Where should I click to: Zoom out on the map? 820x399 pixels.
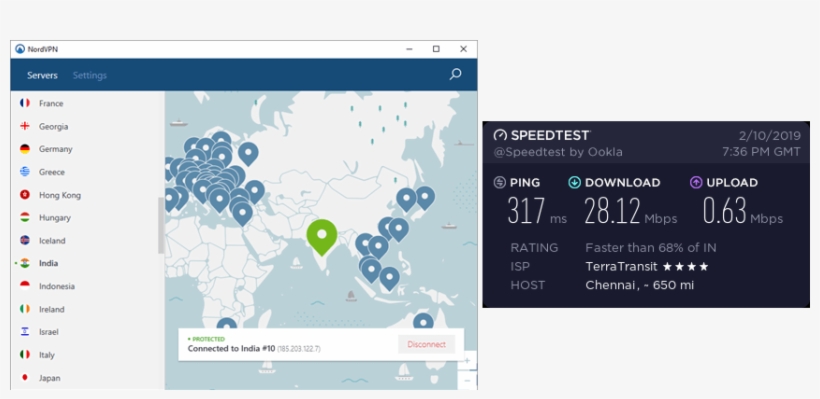tap(467, 380)
